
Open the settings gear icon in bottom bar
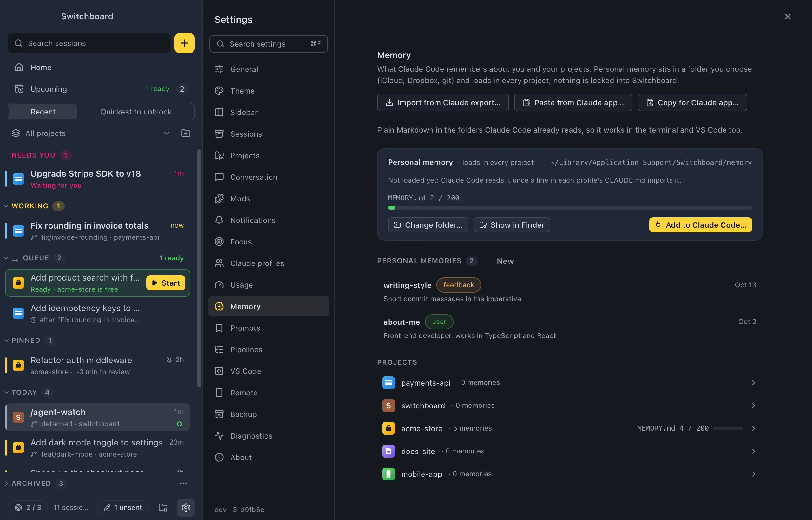click(x=186, y=508)
